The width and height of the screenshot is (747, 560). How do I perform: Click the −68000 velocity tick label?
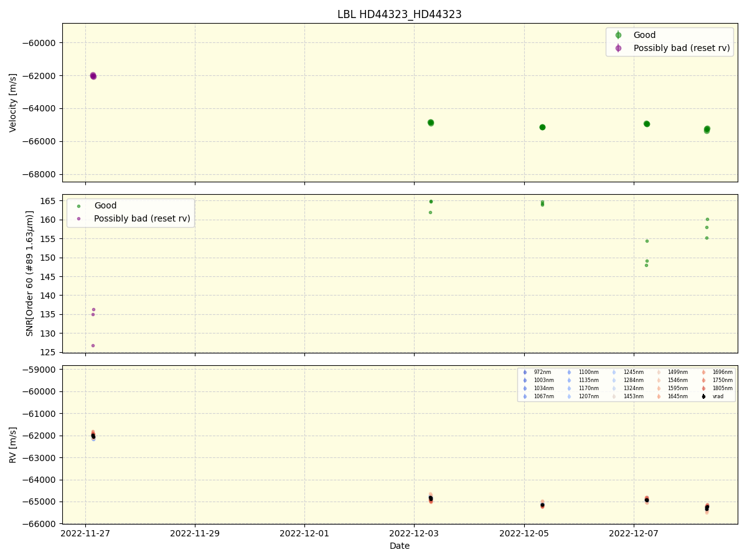39,174
